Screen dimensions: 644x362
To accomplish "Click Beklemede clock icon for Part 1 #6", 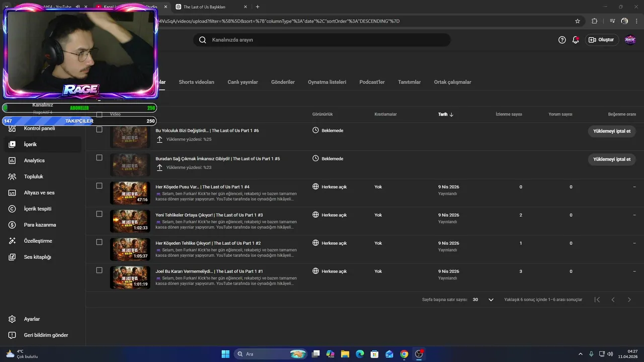I will click(x=315, y=130).
